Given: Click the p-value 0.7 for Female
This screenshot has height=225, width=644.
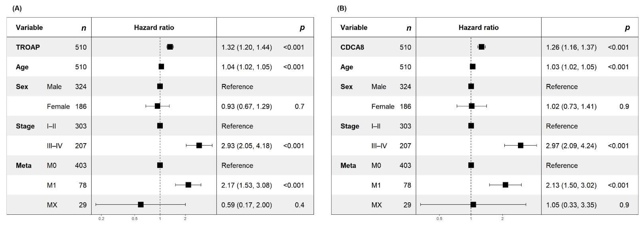Looking at the screenshot, I should pyautogui.click(x=300, y=106).
